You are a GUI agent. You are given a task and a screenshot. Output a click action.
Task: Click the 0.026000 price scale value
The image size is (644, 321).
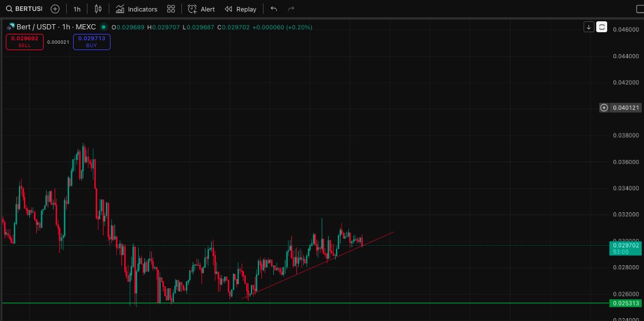[x=626, y=295]
